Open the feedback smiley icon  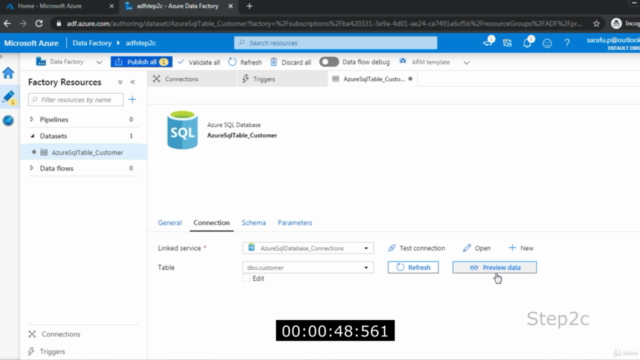[x=547, y=43]
